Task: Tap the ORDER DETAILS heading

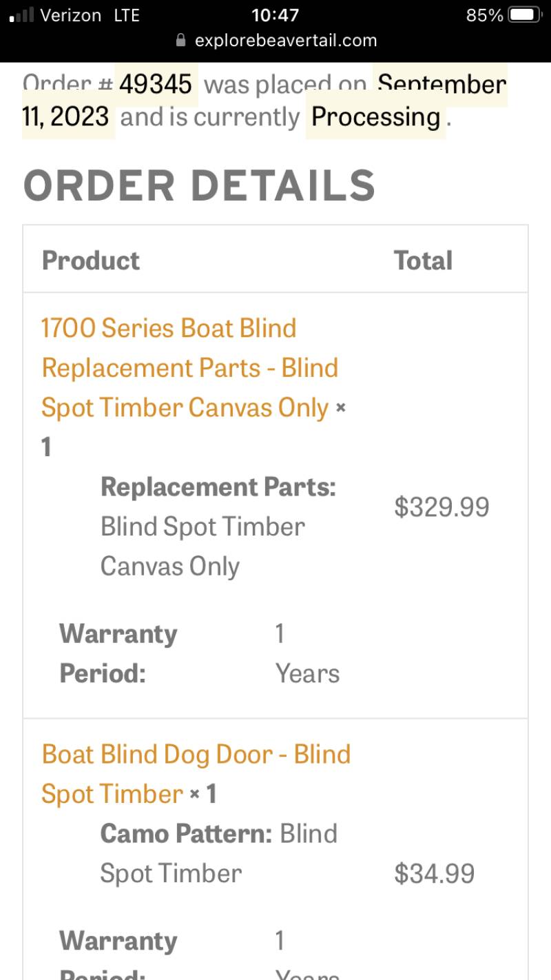Action: (x=199, y=185)
